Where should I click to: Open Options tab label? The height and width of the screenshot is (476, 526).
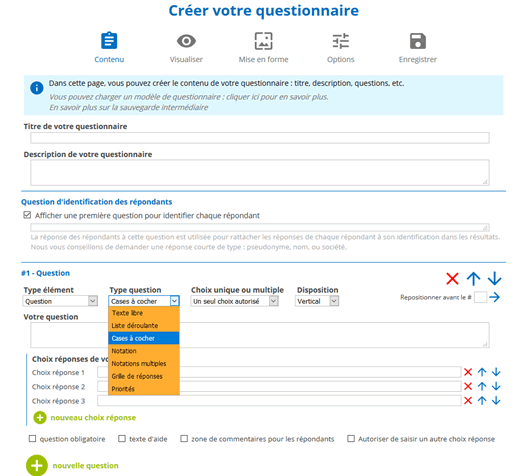[x=340, y=59]
